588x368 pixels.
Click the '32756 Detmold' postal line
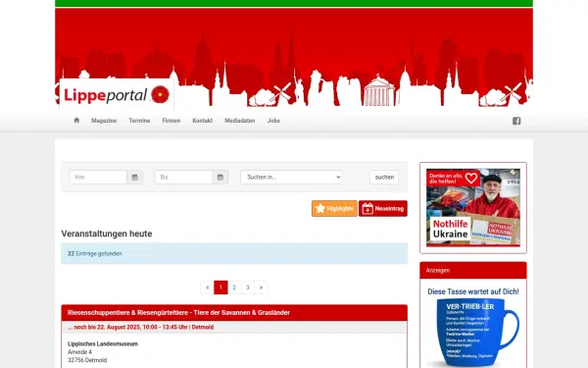(87, 360)
